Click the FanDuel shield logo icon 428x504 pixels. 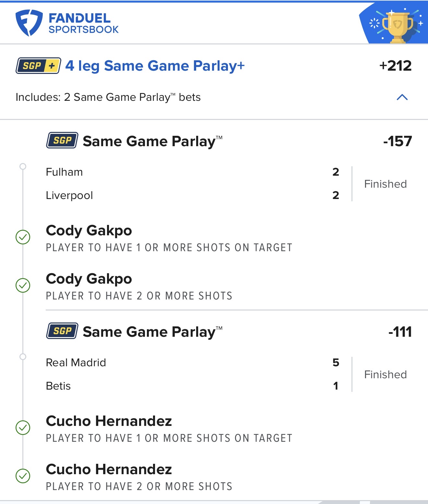point(29,23)
